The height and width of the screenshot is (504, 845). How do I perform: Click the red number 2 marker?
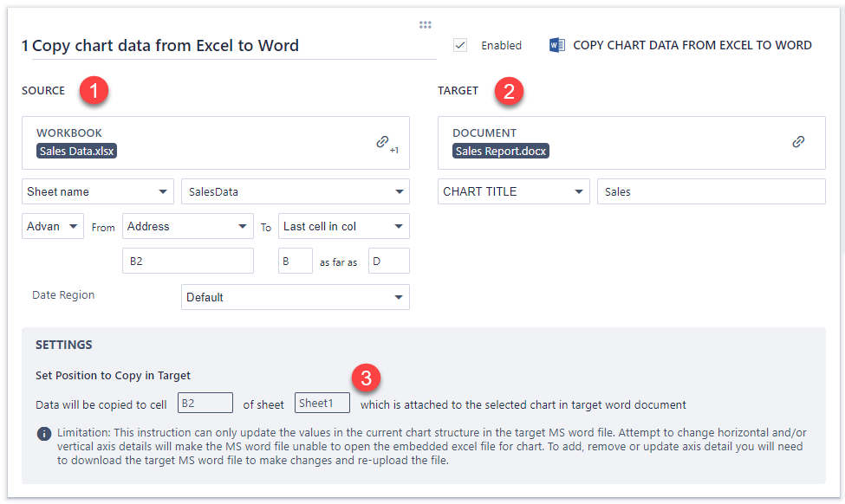[x=509, y=91]
